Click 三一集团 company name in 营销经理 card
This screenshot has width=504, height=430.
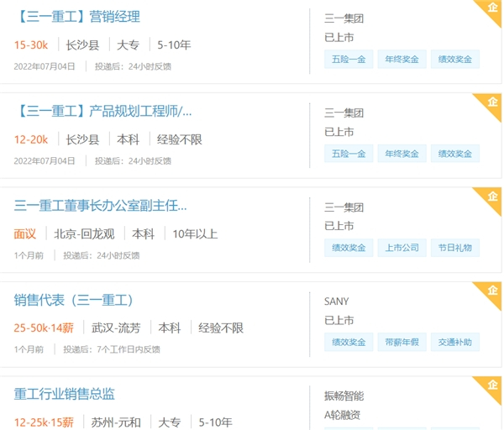point(344,18)
